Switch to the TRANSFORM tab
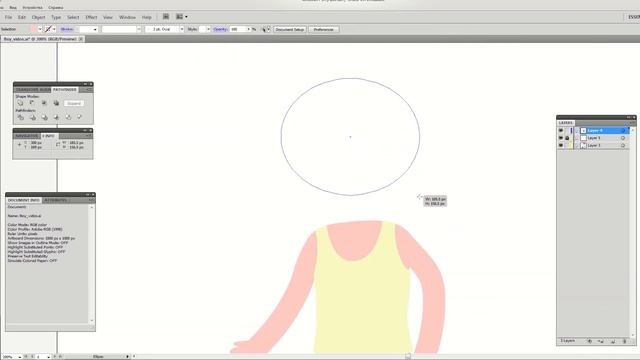This screenshot has height=360, width=640. (28, 89)
